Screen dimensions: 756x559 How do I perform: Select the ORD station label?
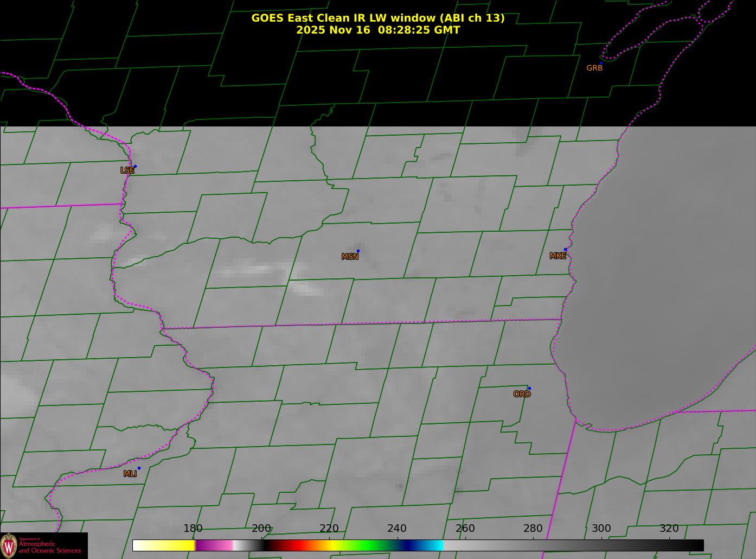point(522,395)
